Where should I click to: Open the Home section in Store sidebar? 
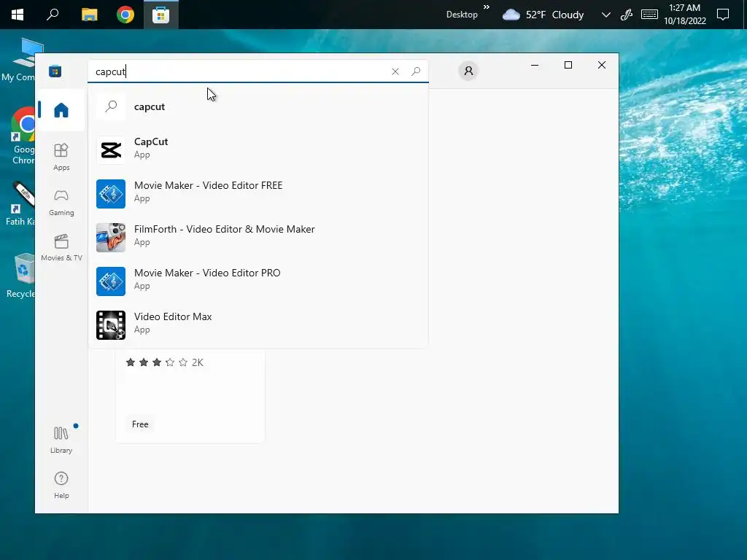tap(61, 110)
